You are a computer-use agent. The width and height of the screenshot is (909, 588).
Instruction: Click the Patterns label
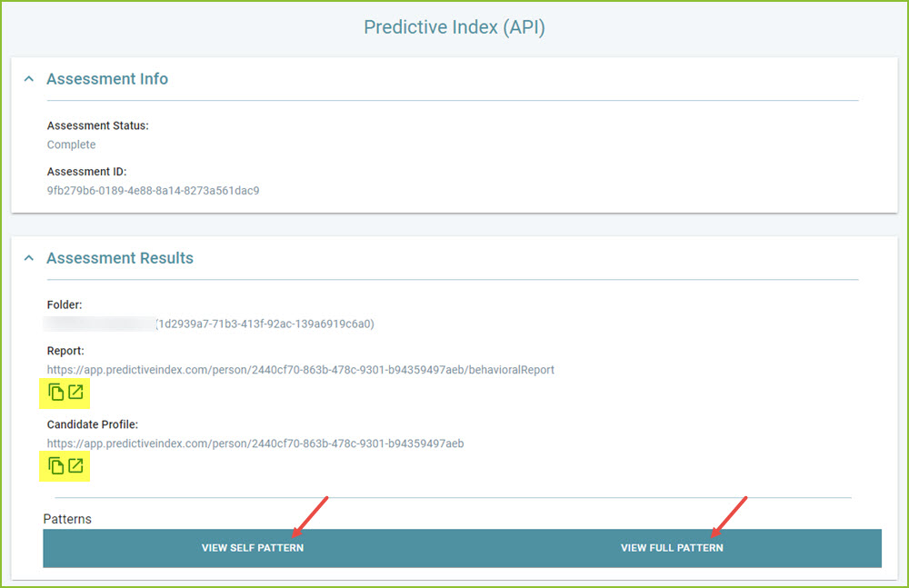(x=67, y=519)
